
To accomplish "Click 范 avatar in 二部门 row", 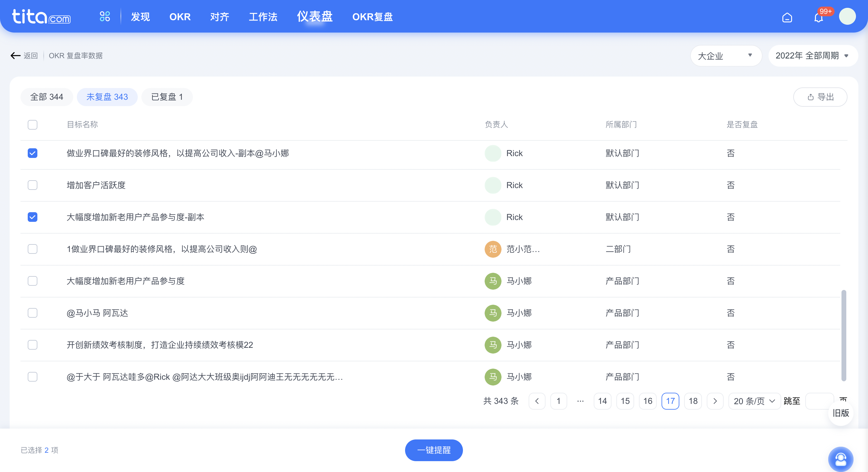I will coord(493,249).
